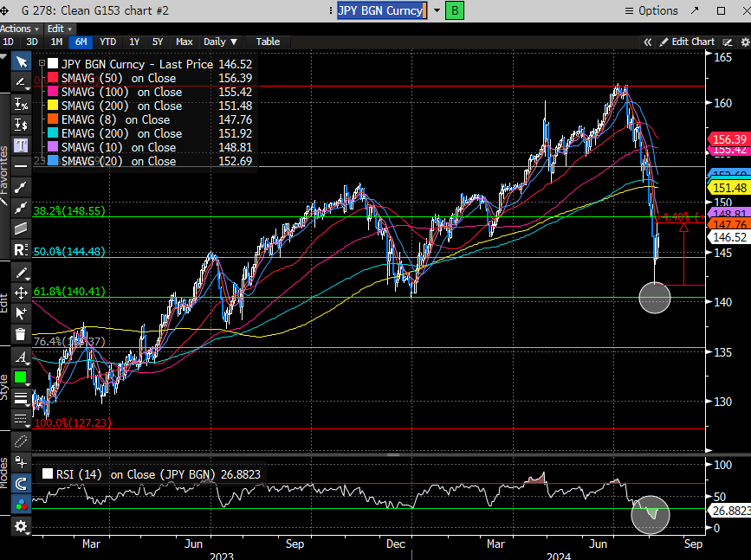Viewport: 751px width, 560px height.
Task: Select the 3D time range
Action: (31, 42)
